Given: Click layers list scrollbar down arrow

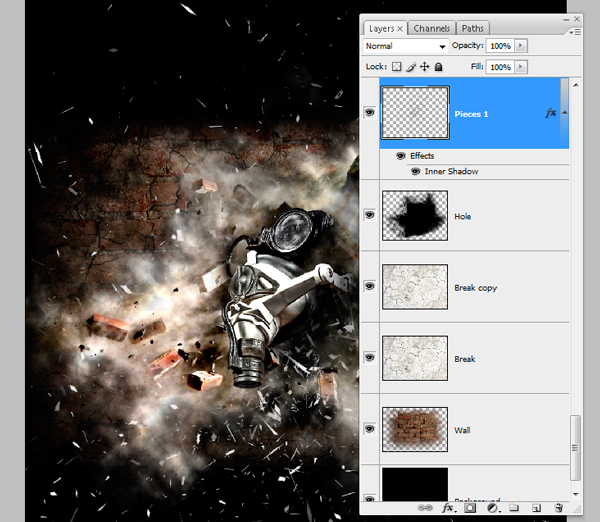Looking at the screenshot, I should (x=576, y=494).
